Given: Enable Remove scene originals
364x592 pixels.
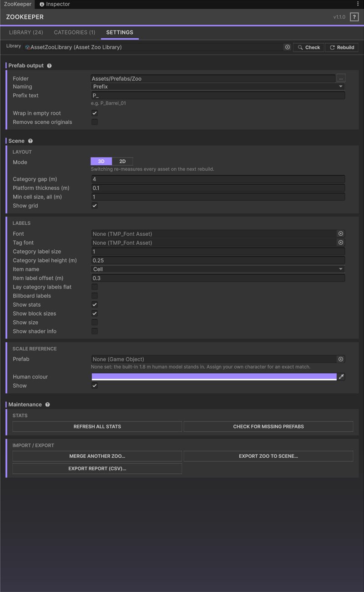Looking at the screenshot, I should point(95,122).
